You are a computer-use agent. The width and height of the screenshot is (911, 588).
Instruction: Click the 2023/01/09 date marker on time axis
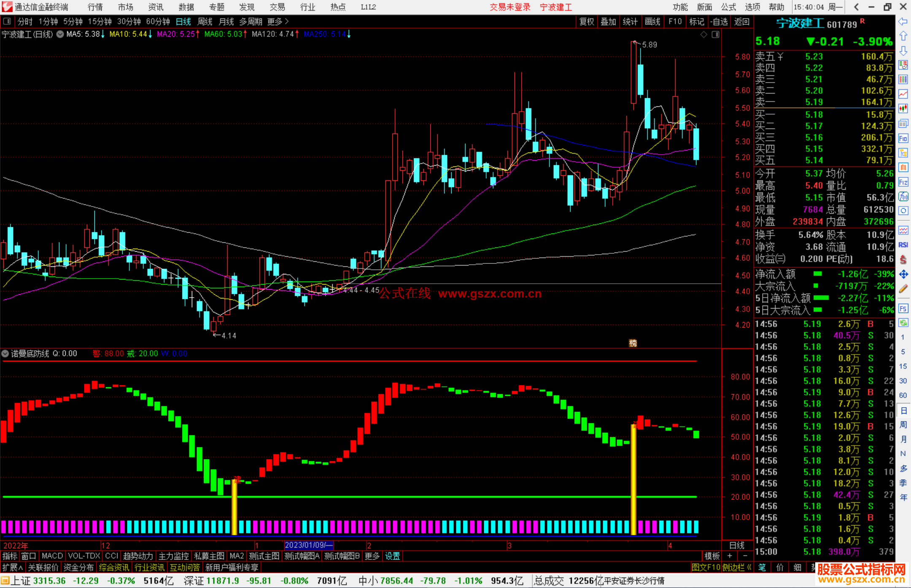coord(309,545)
